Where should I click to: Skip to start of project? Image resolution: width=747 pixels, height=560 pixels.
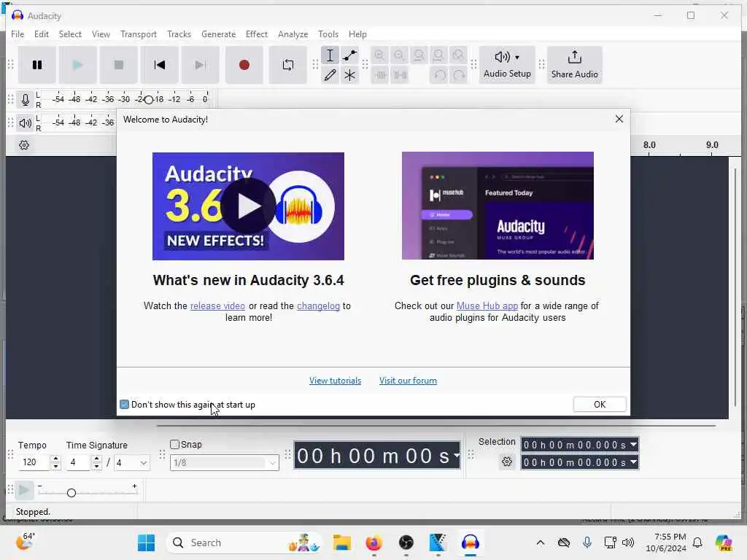click(160, 65)
